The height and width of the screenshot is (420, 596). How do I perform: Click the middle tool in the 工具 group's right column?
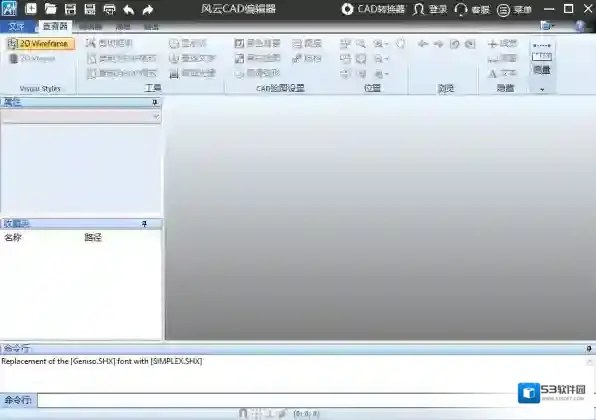click(x=192, y=58)
